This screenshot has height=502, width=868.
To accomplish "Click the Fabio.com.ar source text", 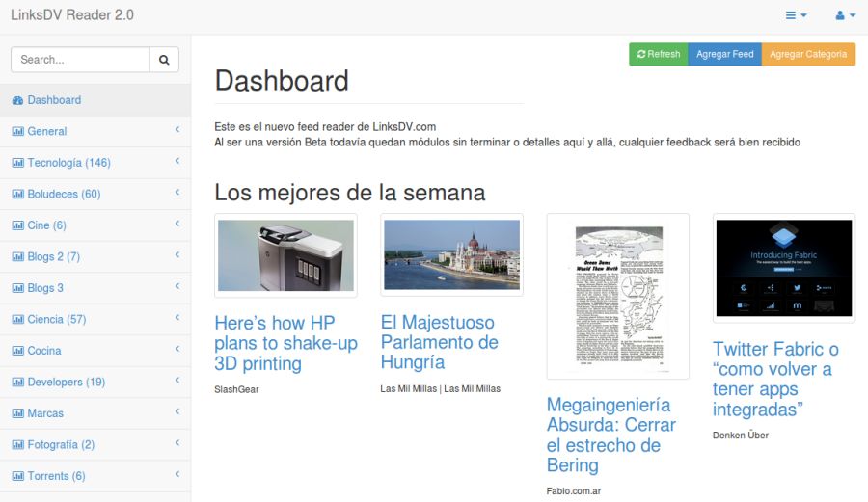I will click(574, 491).
